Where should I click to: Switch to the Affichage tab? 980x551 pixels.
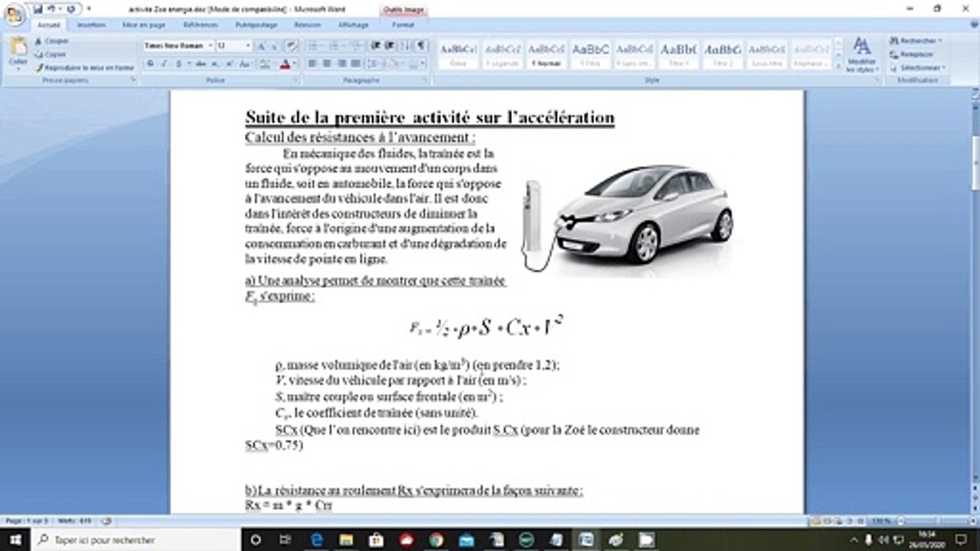pos(353,24)
